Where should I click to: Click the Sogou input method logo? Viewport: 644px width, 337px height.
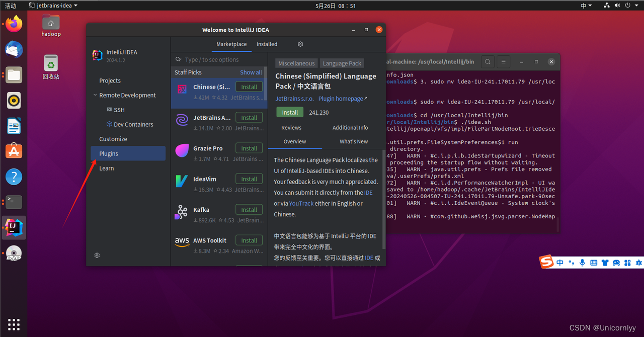[546, 263]
